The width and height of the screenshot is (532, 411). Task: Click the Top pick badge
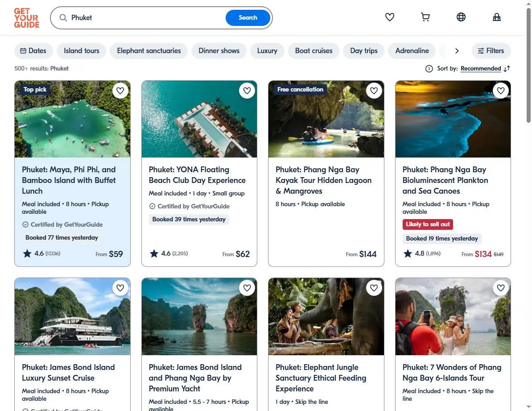coord(35,89)
